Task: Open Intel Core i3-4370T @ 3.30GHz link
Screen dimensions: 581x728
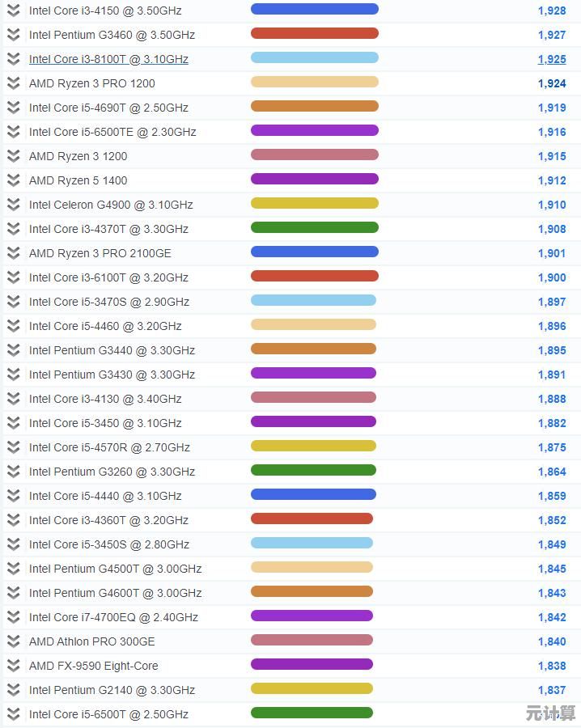Action: pyautogui.click(x=108, y=230)
